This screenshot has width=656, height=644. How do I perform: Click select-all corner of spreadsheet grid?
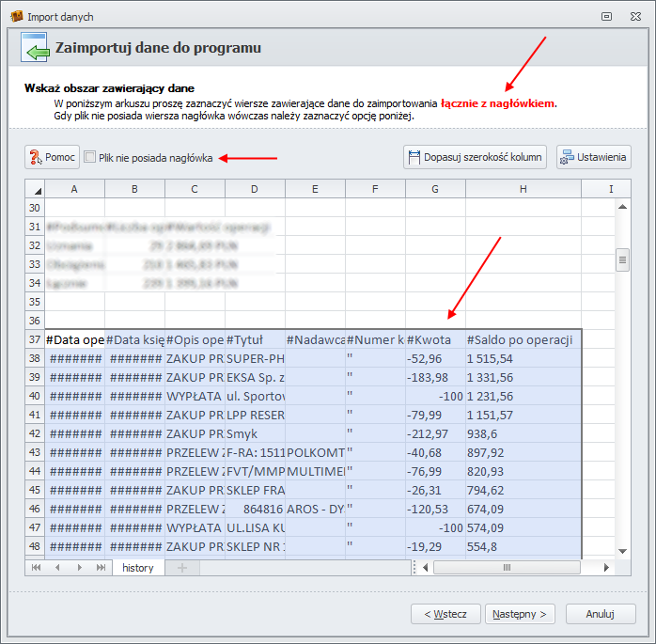pyautogui.click(x=35, y=189)
